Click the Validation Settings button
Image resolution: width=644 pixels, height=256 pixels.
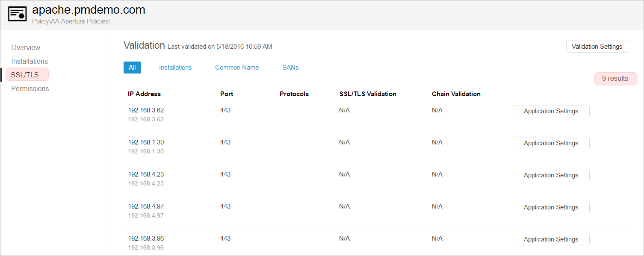(x=597, y=47)
